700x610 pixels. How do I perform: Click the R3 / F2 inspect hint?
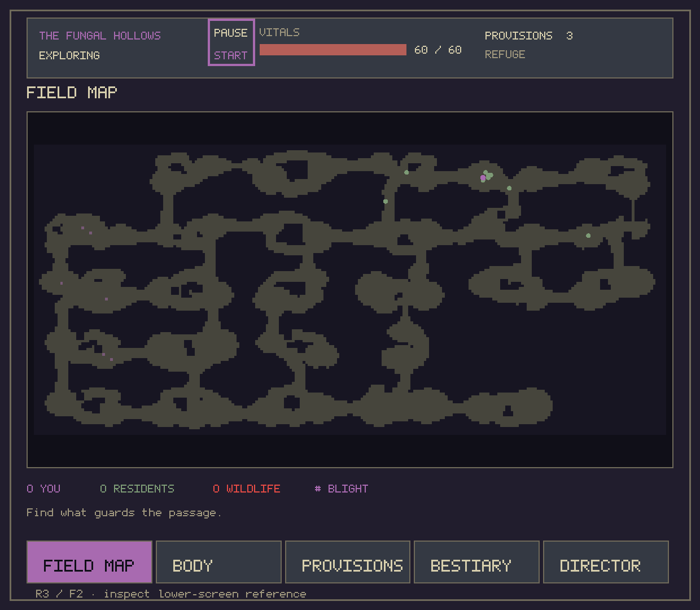171,594
